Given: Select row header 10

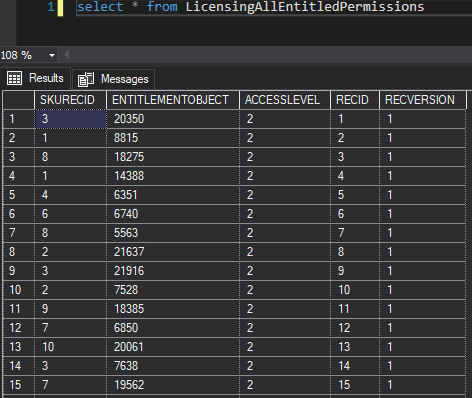Looking at the screenshot, I should pos(19,290).
